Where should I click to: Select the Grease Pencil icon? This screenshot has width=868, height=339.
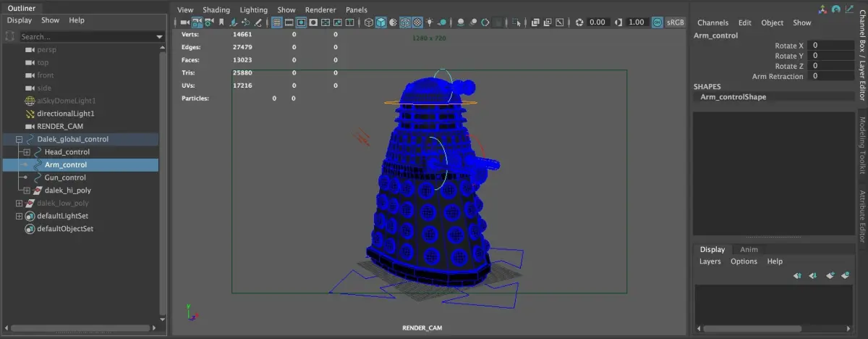[x=258, y=22]
